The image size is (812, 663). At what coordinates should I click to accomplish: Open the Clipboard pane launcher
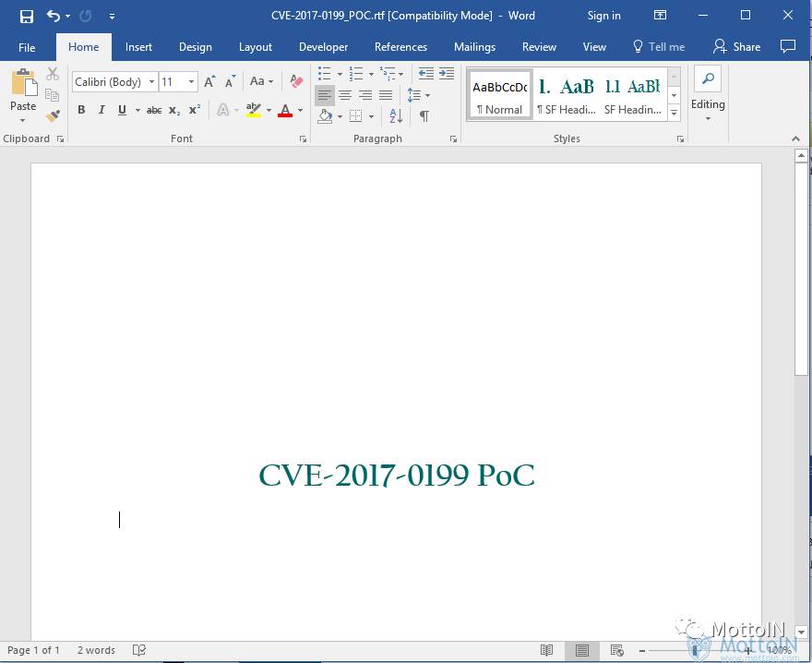click(x=61, y=139)
